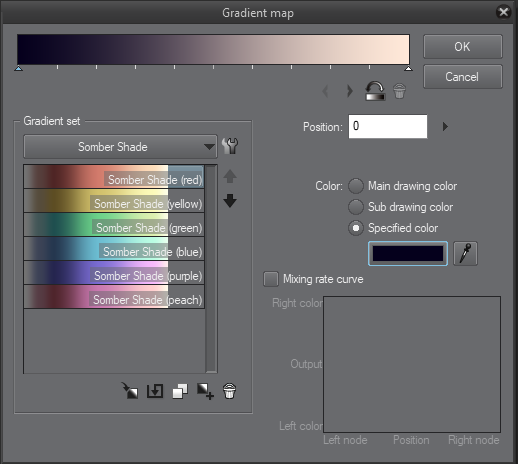Click the add gradient to set icon
Image resolution: width=518 pixels, height=464 pixels.
tap(205, 391)
